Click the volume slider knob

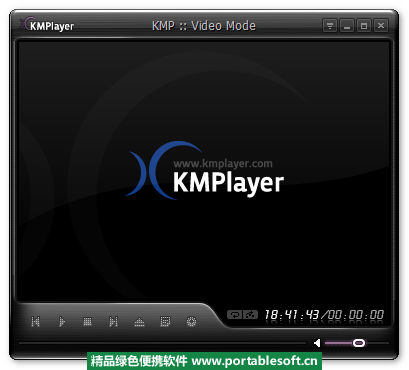point(359,343)
